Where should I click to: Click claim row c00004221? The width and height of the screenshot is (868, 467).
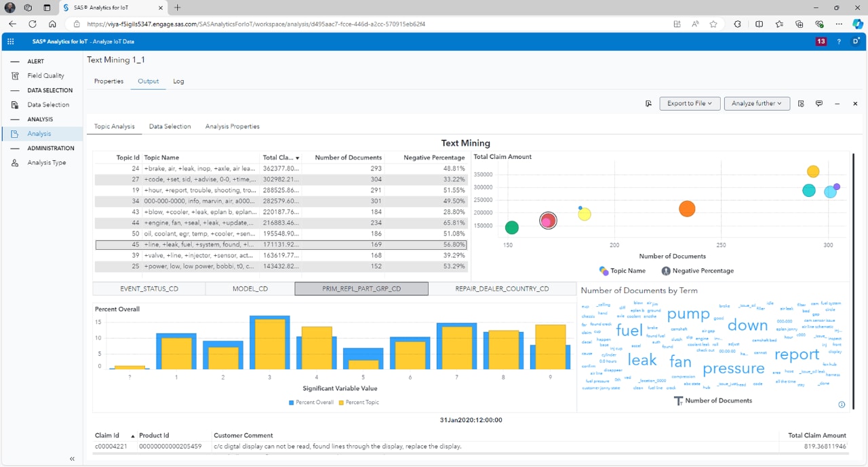pos(471,446)
